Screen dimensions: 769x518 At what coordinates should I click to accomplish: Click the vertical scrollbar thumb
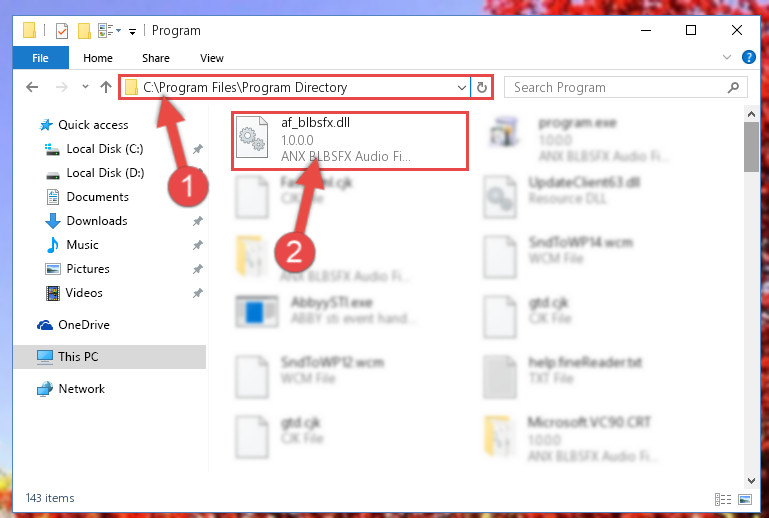click(751, 147)
